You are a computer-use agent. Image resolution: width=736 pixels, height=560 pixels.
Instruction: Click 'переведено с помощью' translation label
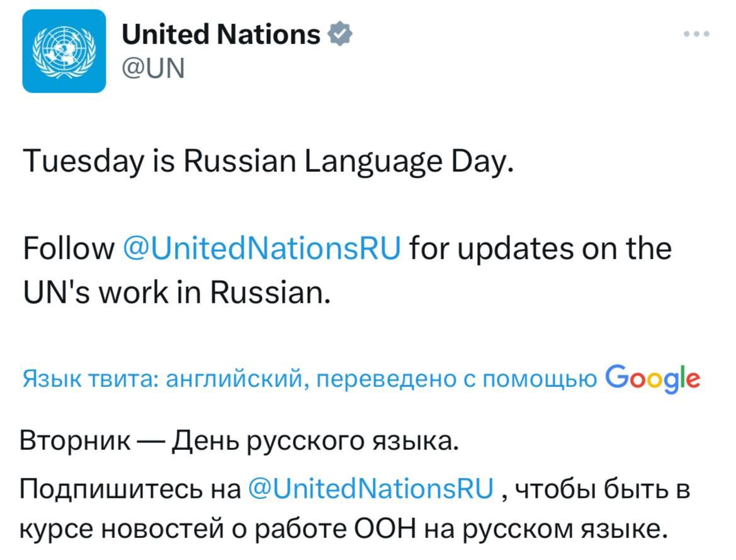point(456,379)
